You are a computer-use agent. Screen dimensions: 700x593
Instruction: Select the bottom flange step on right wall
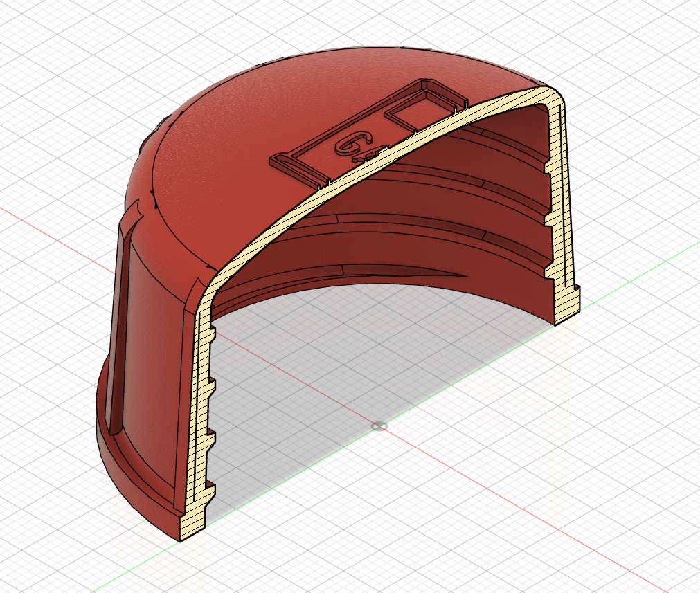pos(567,303)
